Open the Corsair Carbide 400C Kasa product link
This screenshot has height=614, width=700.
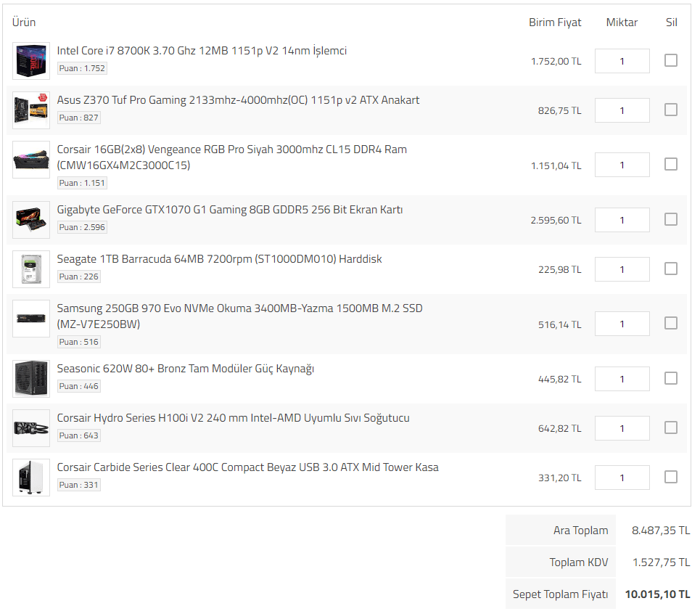pos(247,467)
